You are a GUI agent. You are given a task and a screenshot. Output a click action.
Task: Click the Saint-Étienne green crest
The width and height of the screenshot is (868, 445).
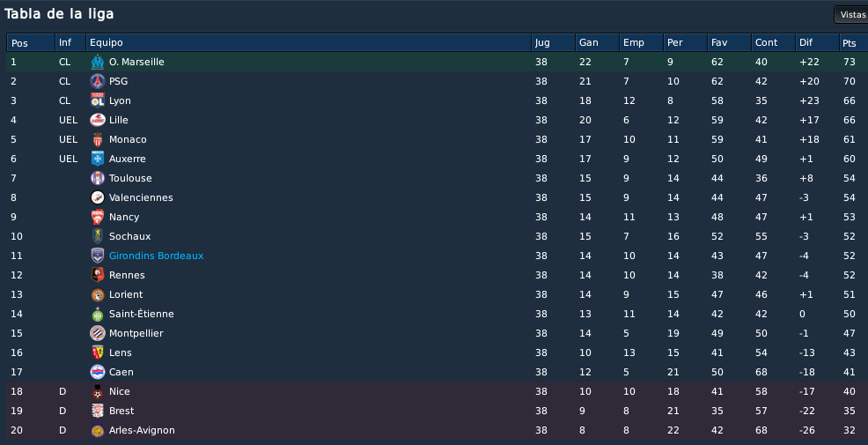98,315
